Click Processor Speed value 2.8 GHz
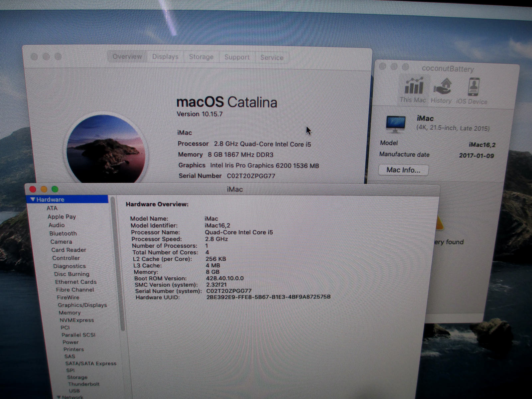Viewport: 532px width, 399px height. [x=216, y=239]
